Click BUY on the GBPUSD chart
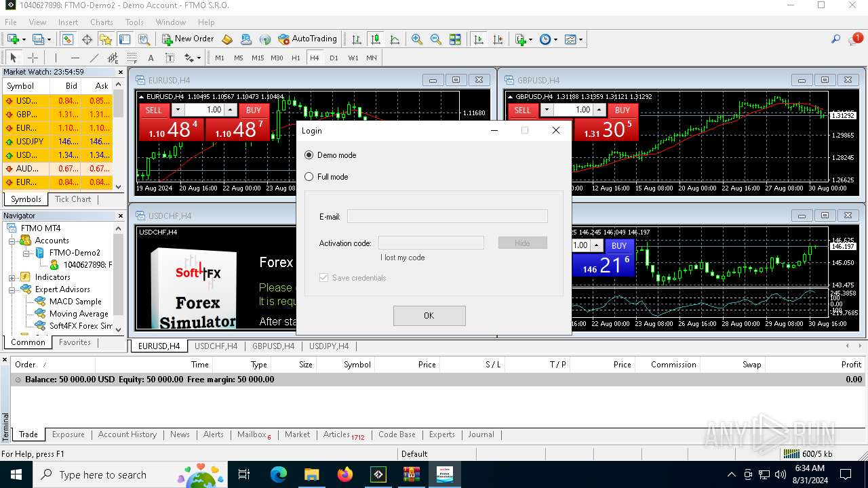 [622, 110]
